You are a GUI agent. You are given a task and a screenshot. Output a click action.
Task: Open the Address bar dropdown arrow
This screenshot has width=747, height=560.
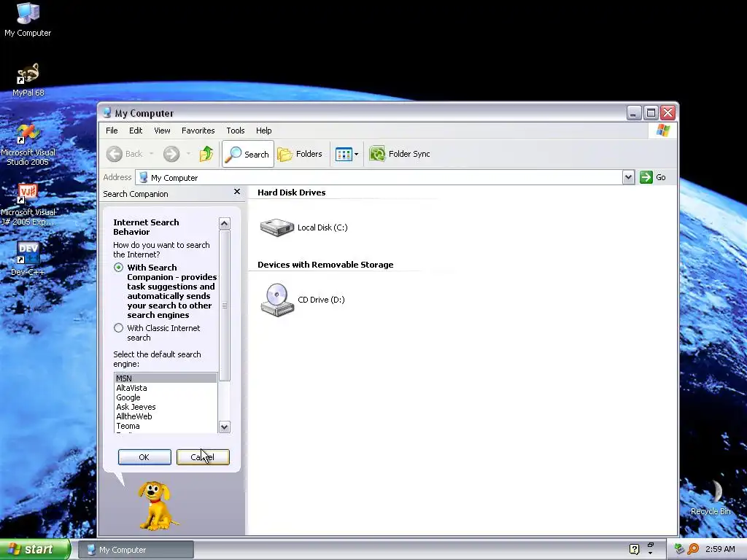[x=628, y=178]
